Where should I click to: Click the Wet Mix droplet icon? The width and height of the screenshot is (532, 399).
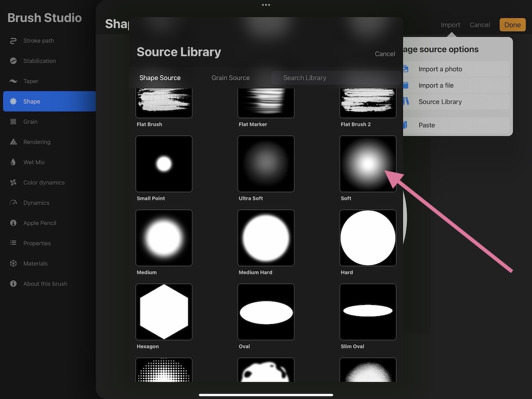pyautogui.click(x=13, y=162)
